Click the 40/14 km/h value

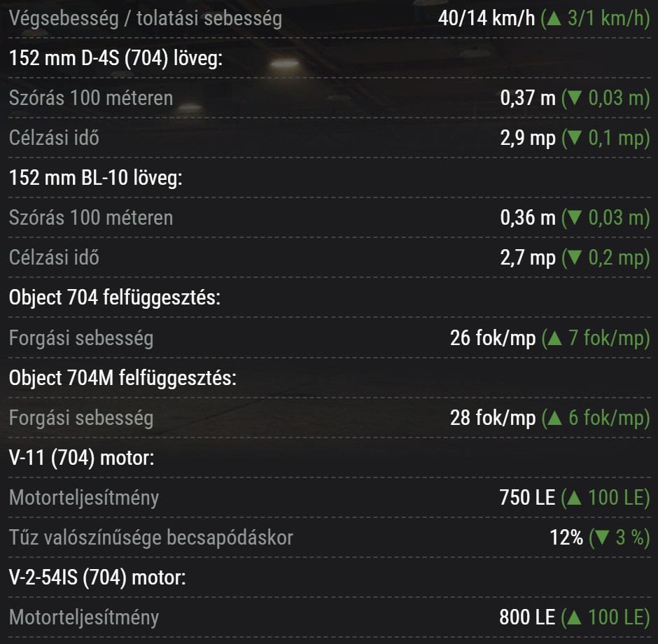486,18
